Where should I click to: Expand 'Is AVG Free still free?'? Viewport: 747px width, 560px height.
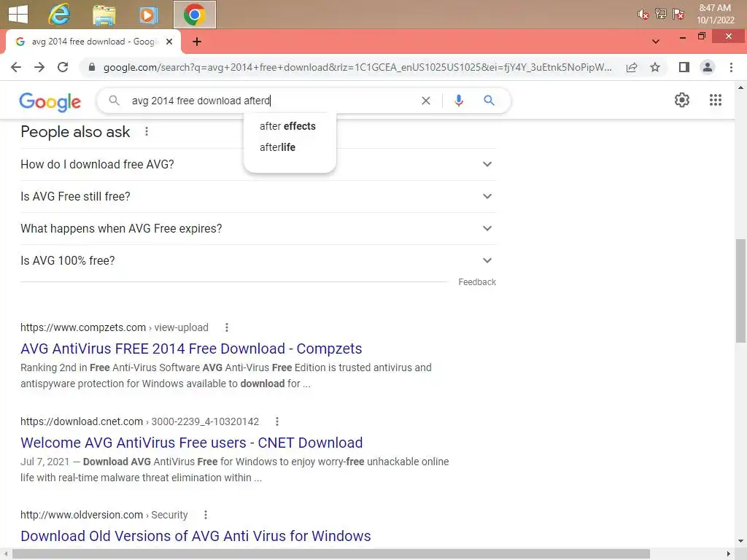tap(258, 196)
